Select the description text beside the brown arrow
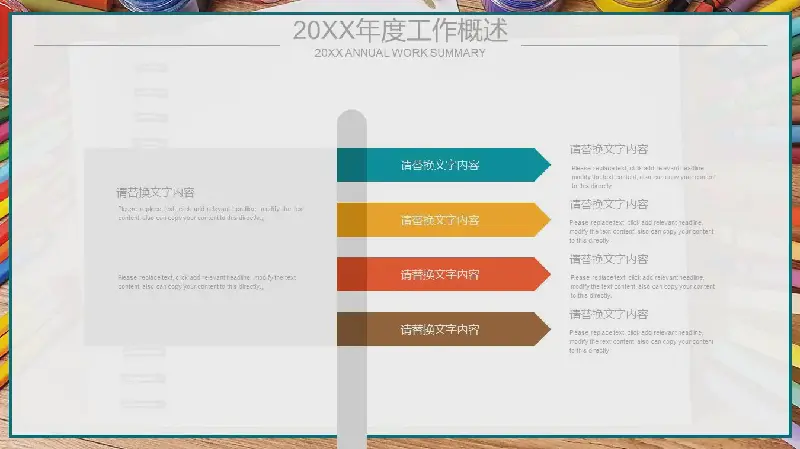The image size is (800, 449). pyautogui.click(x=642, y=340)
